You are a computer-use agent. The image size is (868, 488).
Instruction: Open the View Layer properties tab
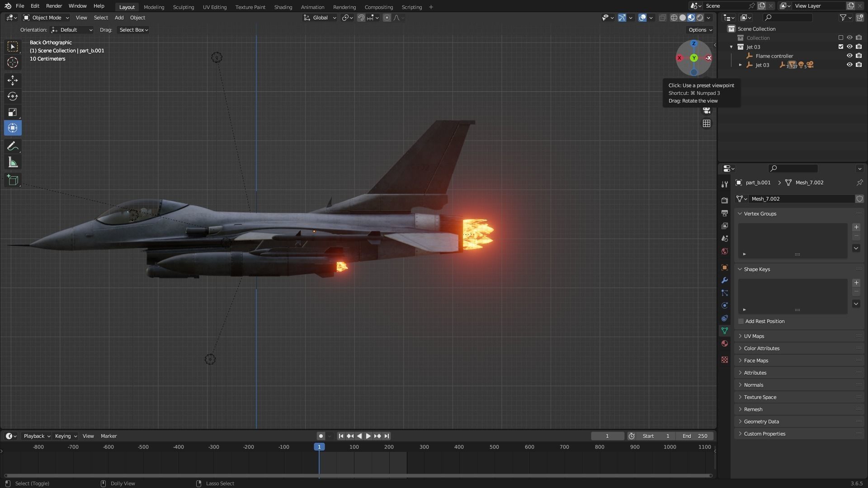(x=725, y=225)
